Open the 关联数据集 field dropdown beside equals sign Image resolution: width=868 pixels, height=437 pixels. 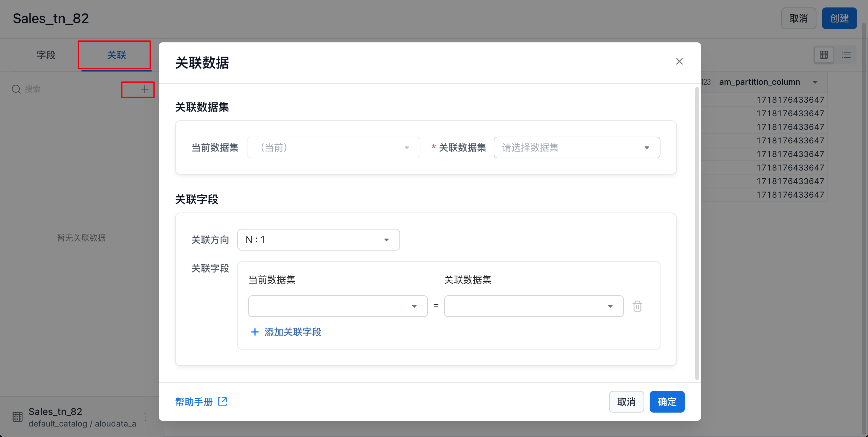click(533, 306)
